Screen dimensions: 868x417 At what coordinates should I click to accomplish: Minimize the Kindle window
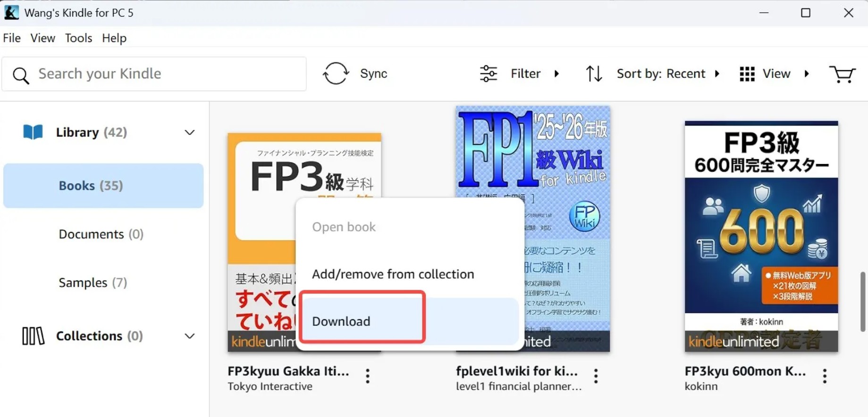(x=764, y=13)
